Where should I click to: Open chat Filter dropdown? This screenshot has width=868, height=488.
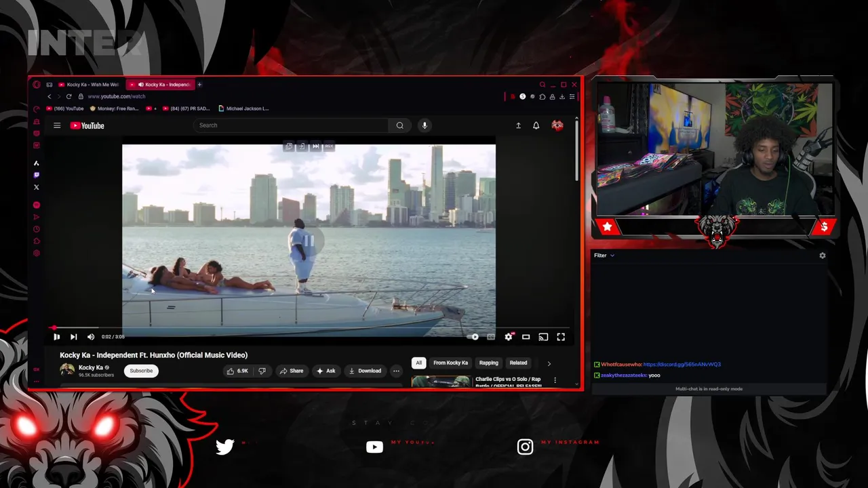click(604, 256)
